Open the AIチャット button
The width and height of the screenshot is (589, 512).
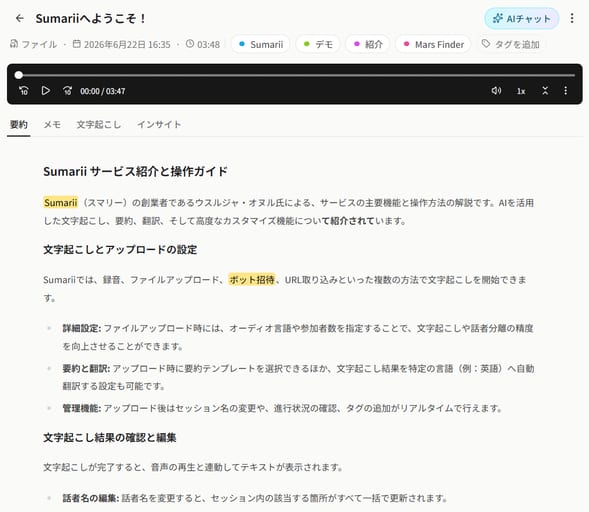coord(521,18)
